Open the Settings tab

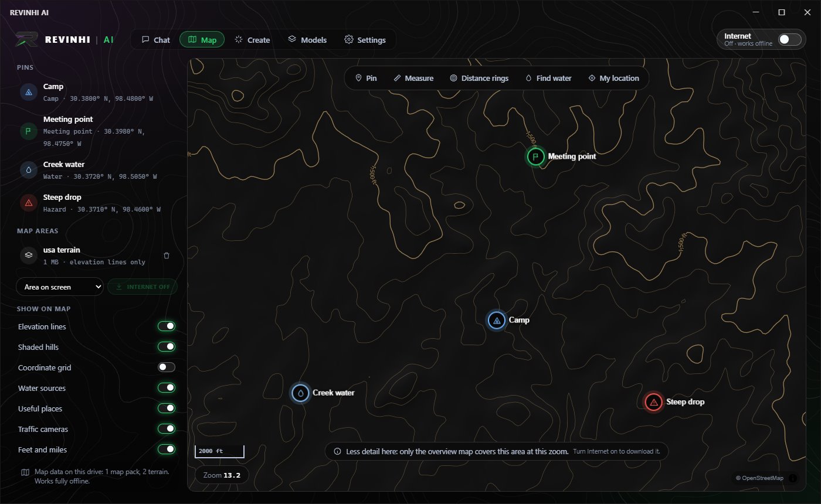(365, 40)
